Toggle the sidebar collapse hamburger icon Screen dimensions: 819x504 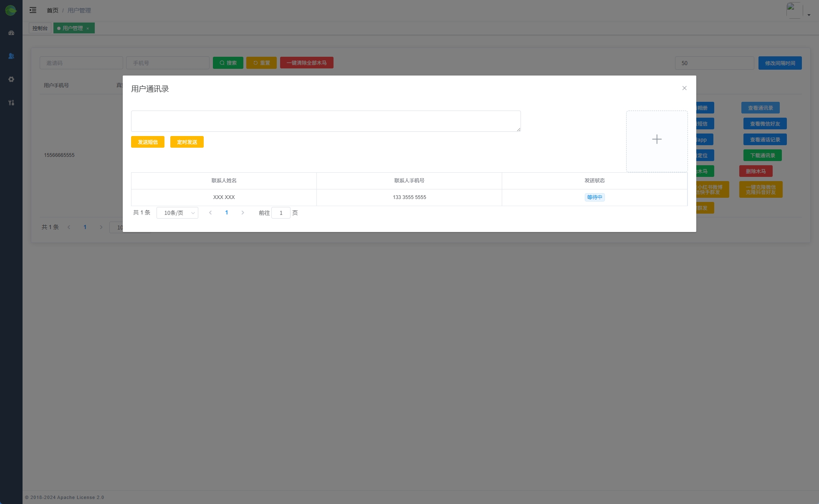(33, 10)
